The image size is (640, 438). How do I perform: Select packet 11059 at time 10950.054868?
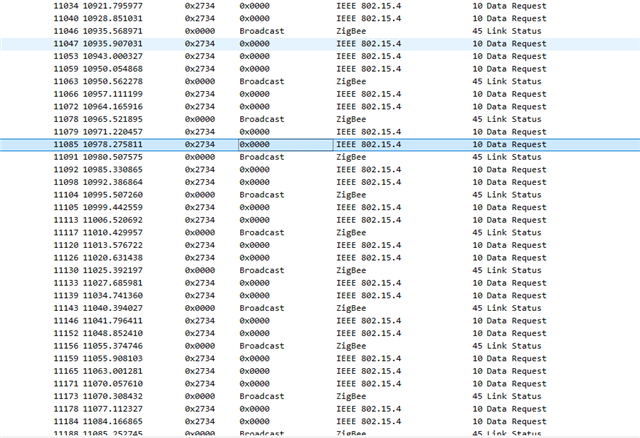(320, 69)
